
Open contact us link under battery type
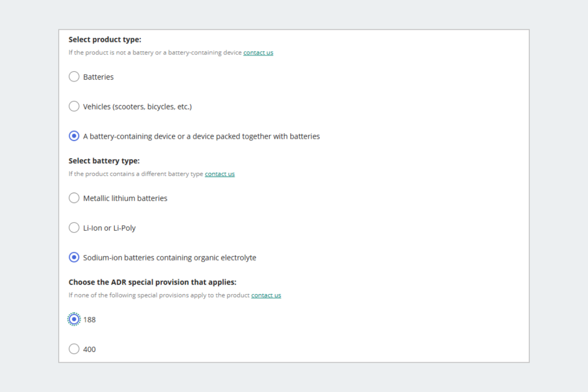click(220, 174)
